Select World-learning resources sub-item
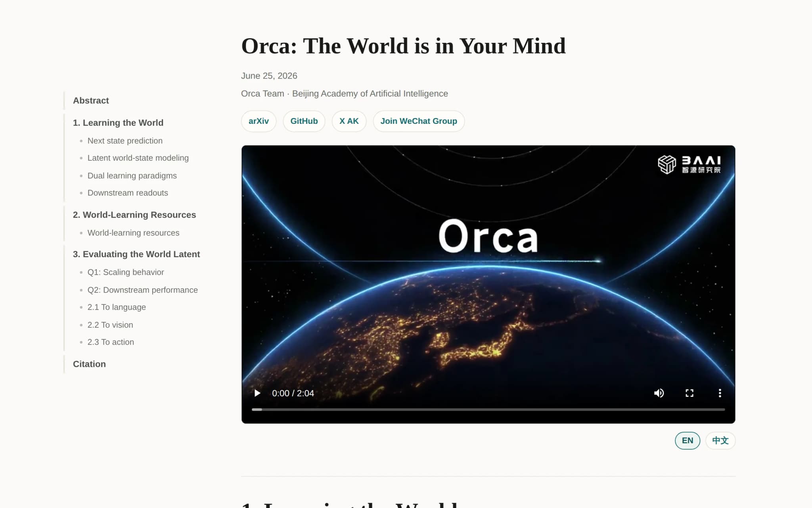The image size is (812, 508). (133, 233)
